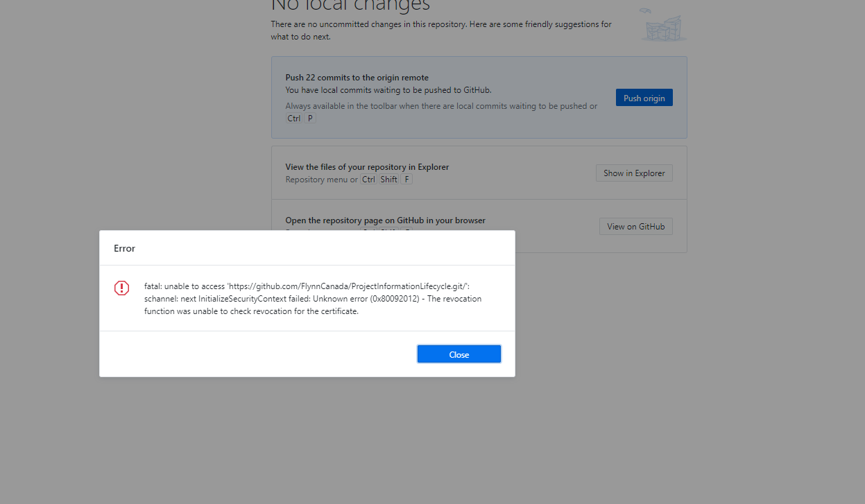
Task: Click the View files in Explorer suggestion row
Action: [x=479, y=173]
